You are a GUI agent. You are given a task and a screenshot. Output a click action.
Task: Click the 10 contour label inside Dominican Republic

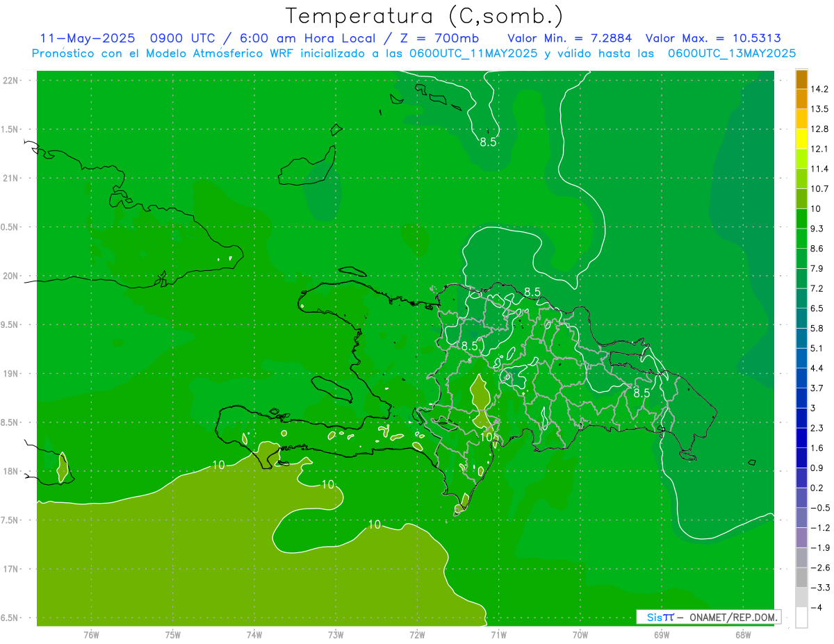(x=487, y=436)
